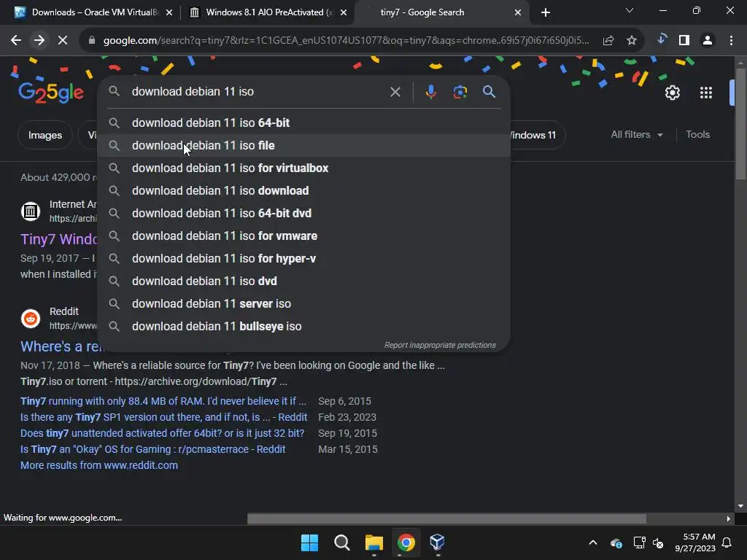Pick suggestion 'iso for virtualbox'
The image size is (747, 560).
tap(304, 168)
